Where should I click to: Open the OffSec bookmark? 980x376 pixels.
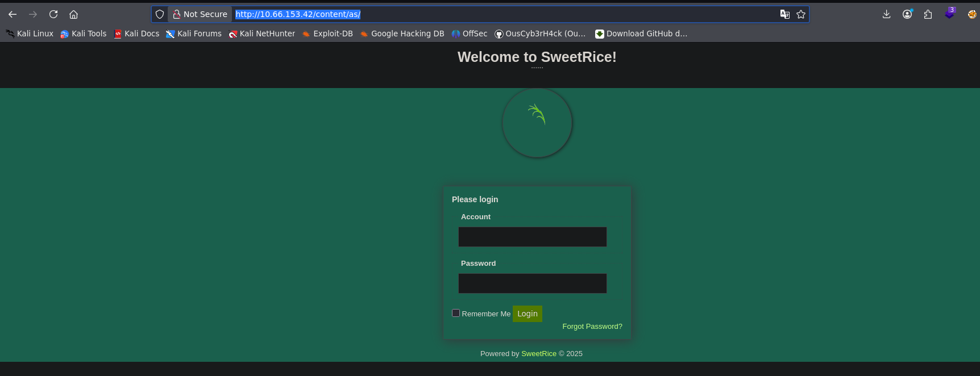click(470, 34)
